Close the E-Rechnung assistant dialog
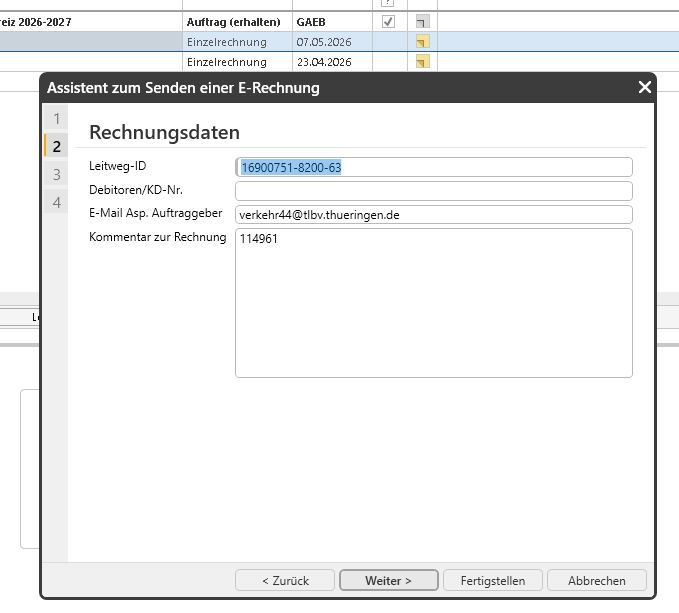 644,87
